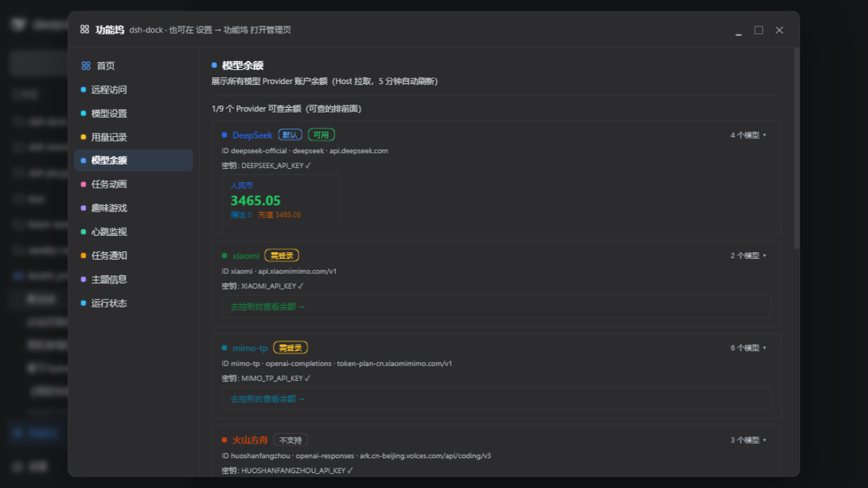This screenshot has width=868, height=488.
Task: Select the HUOSHANFANGZHOU_API_KEY key line
Action: coord(288,470)
